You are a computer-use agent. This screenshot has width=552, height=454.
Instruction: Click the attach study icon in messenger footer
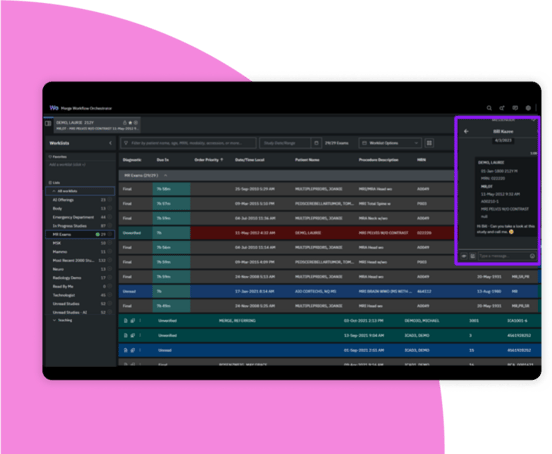click(x=473, y=256)
